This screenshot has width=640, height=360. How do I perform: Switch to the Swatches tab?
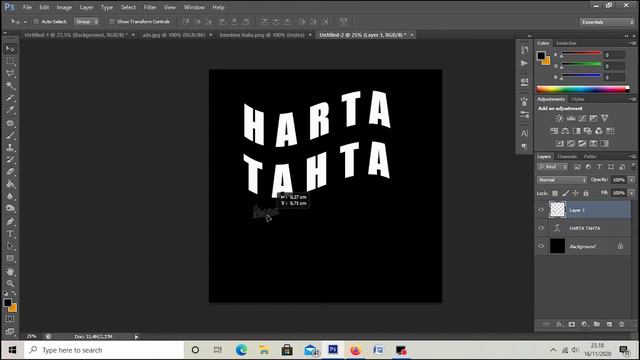tap(566, 43)
